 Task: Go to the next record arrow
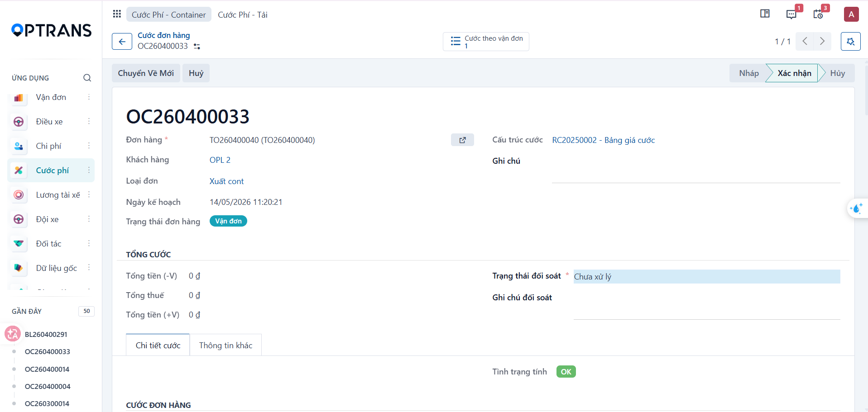(x=822, y=42)
